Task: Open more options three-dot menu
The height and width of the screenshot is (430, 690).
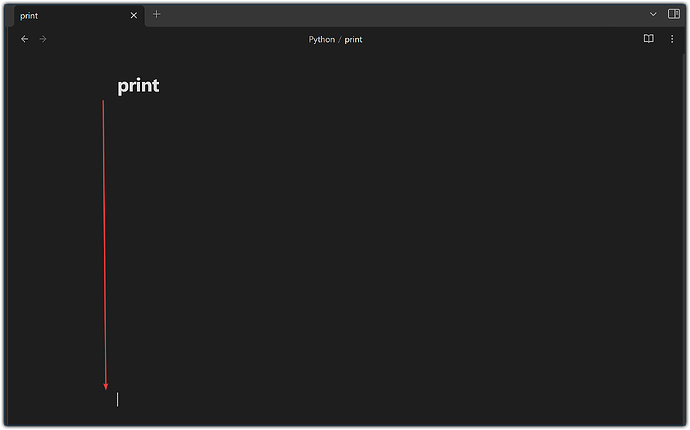Action: (672, 39)
